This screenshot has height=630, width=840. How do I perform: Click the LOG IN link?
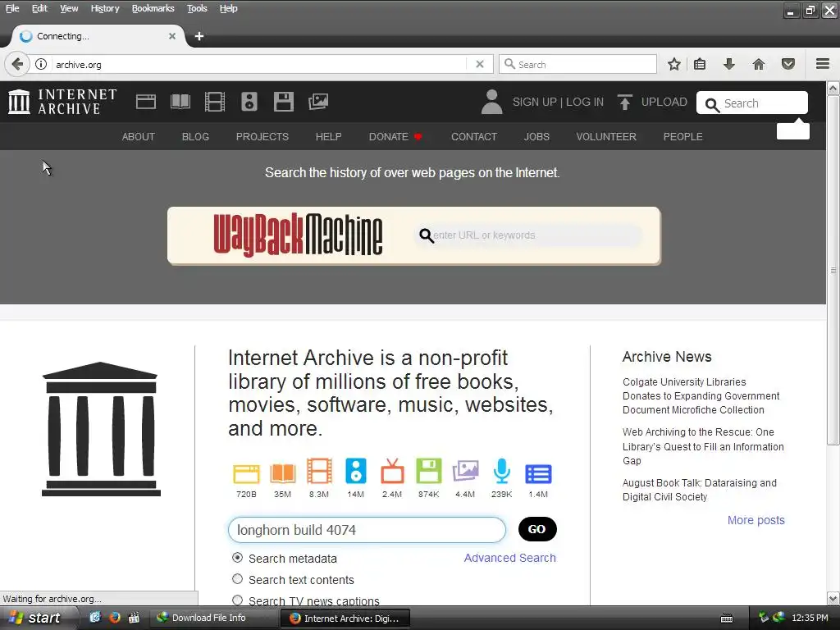point(585,102)
